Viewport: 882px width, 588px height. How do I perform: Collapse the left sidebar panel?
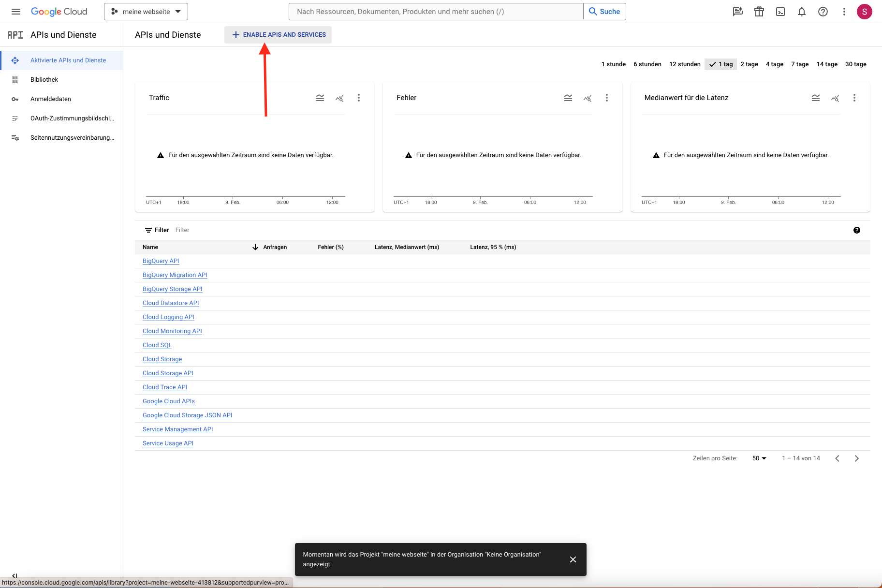(15, 575)
